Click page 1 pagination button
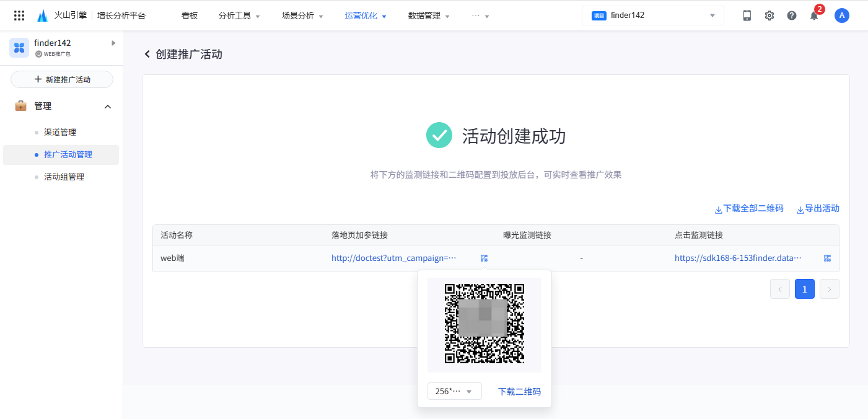Image resolution: width=868 pixels, height=419 pixels. tap(804, 289)
